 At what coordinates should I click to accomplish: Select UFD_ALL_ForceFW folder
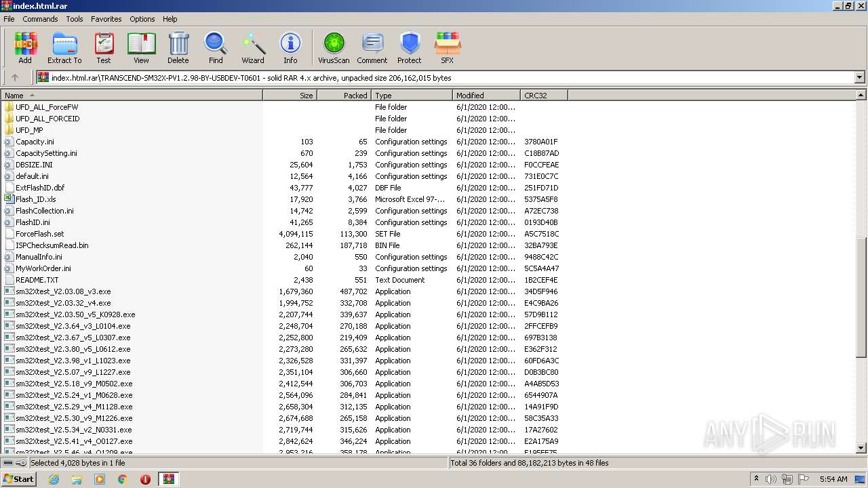click(47, 107)
